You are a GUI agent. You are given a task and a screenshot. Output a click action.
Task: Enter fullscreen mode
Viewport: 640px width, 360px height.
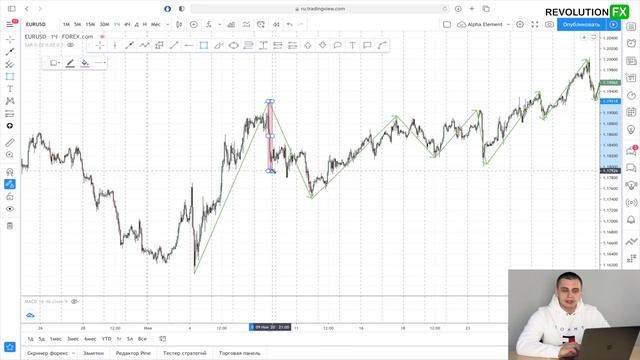click(535, 24)
